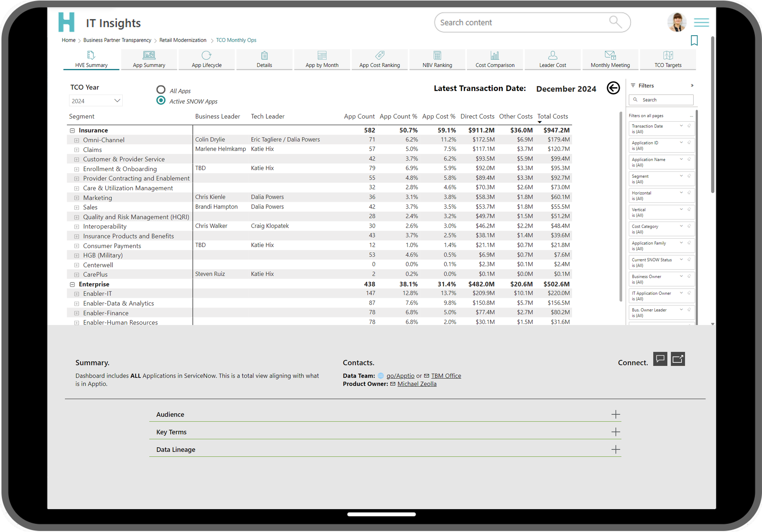Click the Search content input field

pos(532,23)
